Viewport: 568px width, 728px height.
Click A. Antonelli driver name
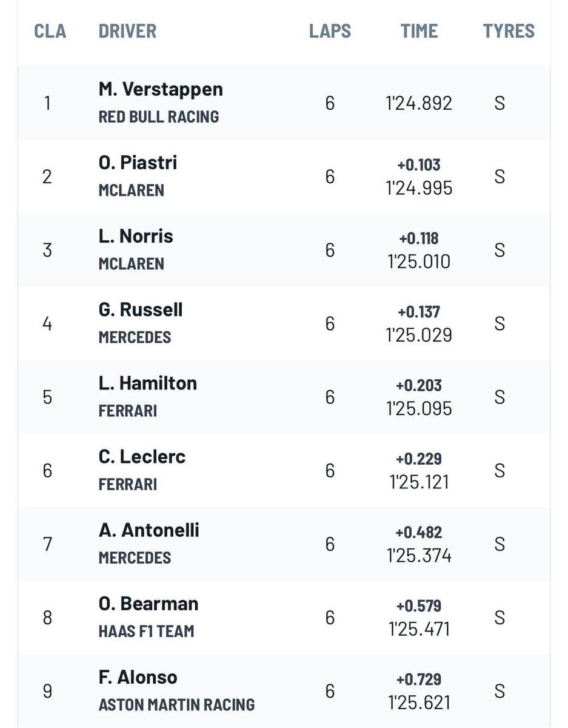[149, 530]
